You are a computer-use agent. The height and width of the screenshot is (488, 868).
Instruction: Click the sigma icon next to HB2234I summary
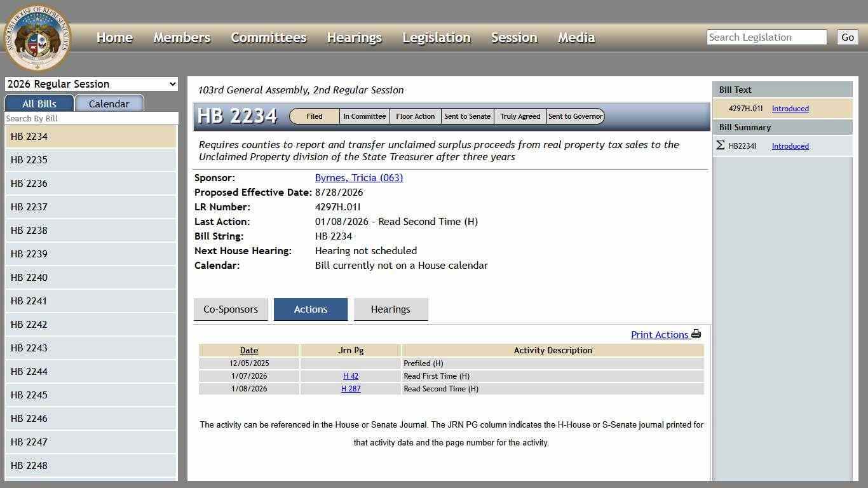(x=721, y=145)
